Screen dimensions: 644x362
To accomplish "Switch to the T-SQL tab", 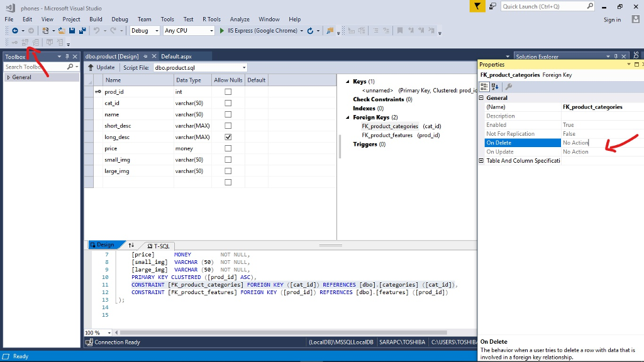I will click(158, 246).
